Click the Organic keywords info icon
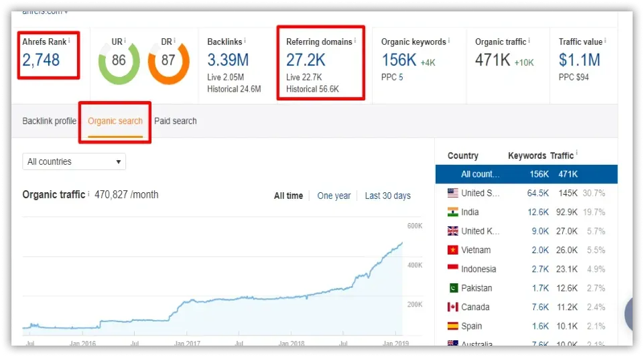This screenshot has width=644, height=357. (x=448, y=41)
